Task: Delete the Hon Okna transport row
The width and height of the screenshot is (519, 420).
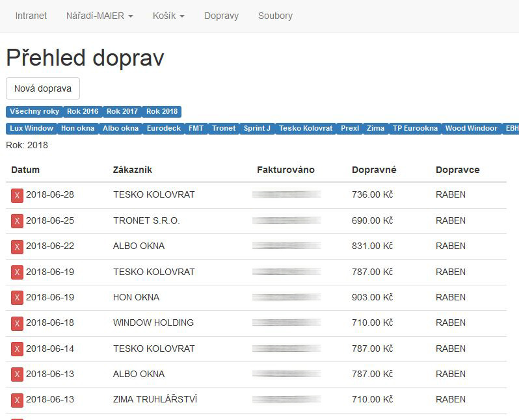Action: point(17,298)
